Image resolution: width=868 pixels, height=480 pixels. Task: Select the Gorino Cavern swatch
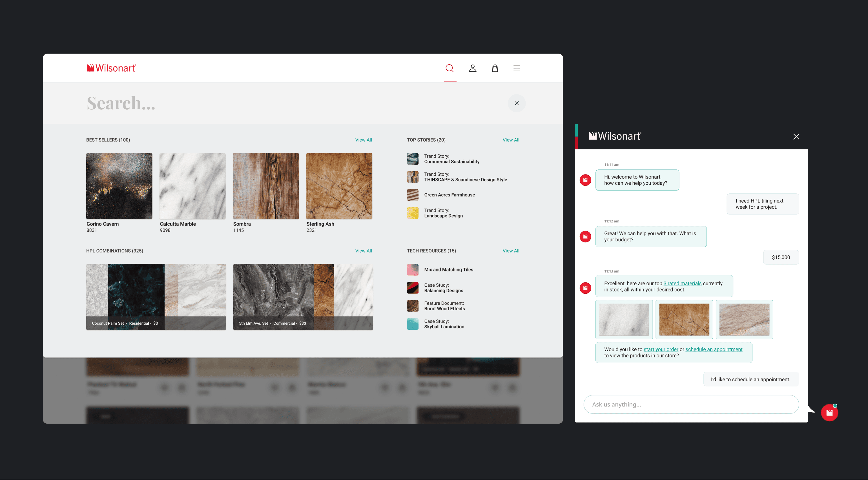tap(119, 186)
